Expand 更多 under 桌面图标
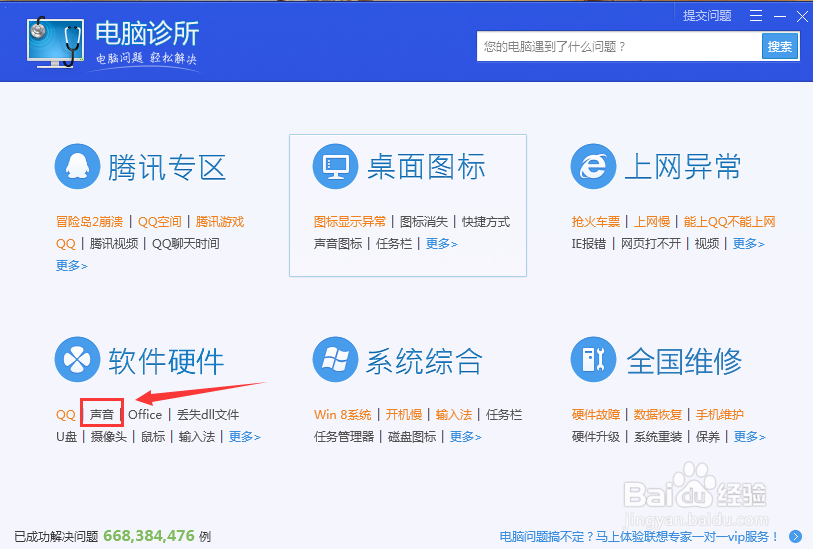This screenshot has width=813, height=549. (x=442, y=244)
